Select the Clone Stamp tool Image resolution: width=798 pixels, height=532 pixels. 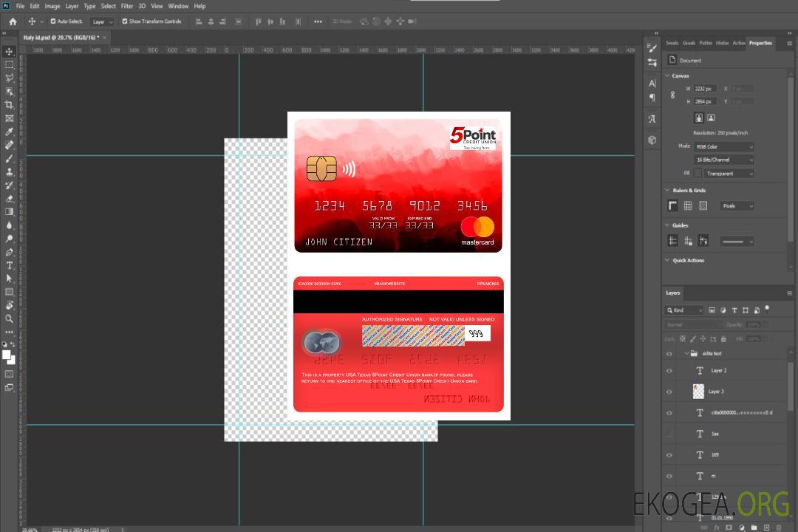point(9,171)
